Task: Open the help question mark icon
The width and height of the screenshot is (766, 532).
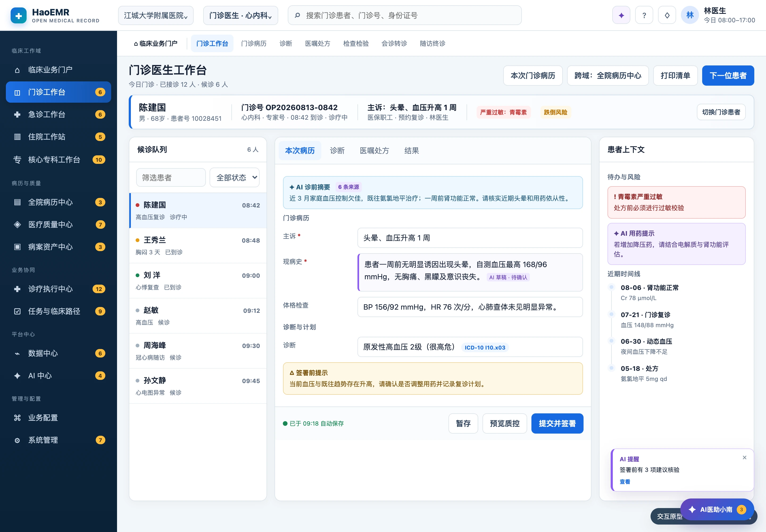Action: pos(644,15)
